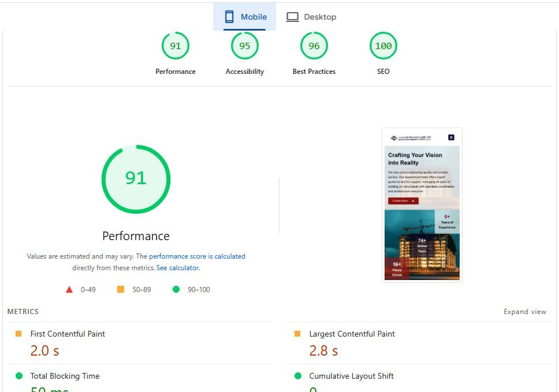Switch to the Mobile tab
559x392 pixels.
click(x=245, y=17)
